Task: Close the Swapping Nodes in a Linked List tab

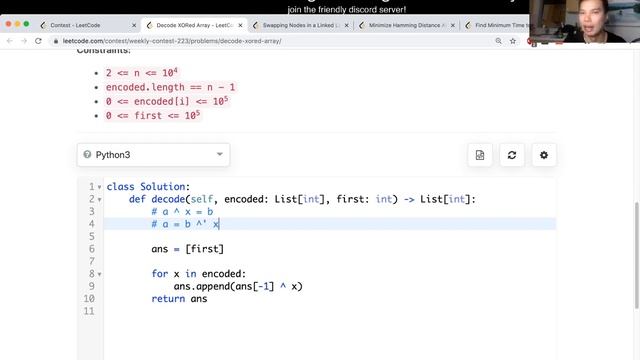Action: pos(347,25)
